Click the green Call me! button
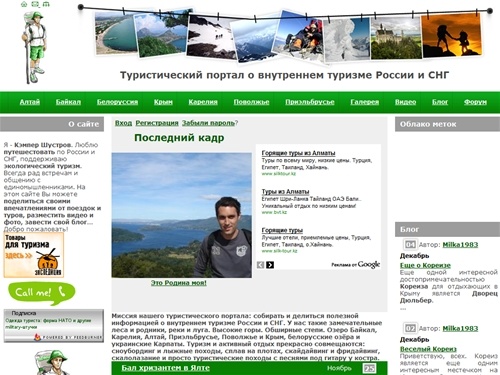 point(41,293)
